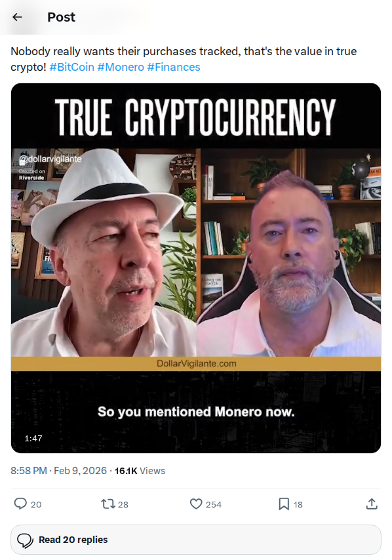
Task: Click the reply speech bubble icon
Action: (20, 504)
